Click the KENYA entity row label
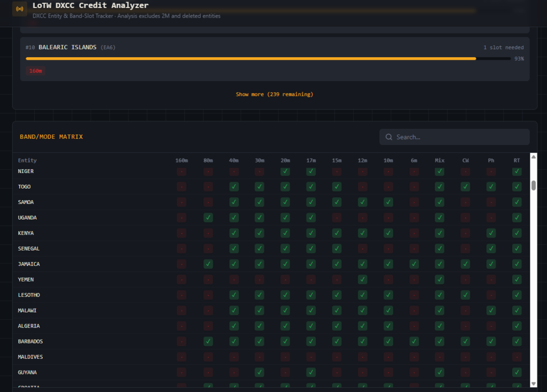 click(x=27, y=233)
